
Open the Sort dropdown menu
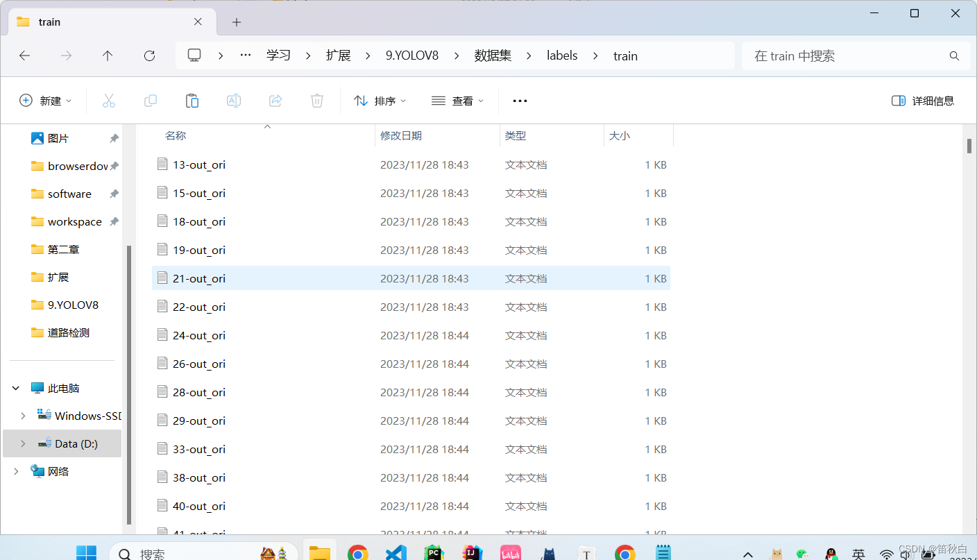[380, 101]
